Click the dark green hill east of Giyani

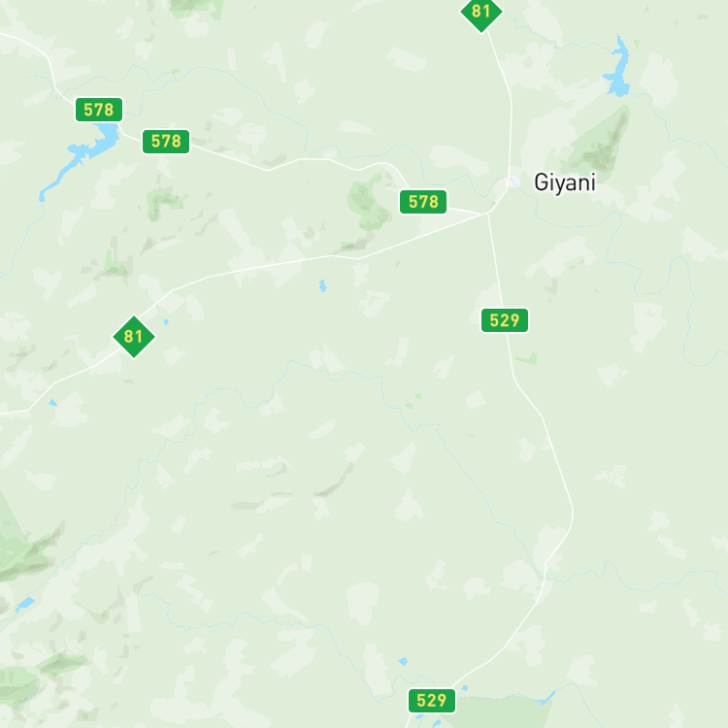(x=599, y=142)
